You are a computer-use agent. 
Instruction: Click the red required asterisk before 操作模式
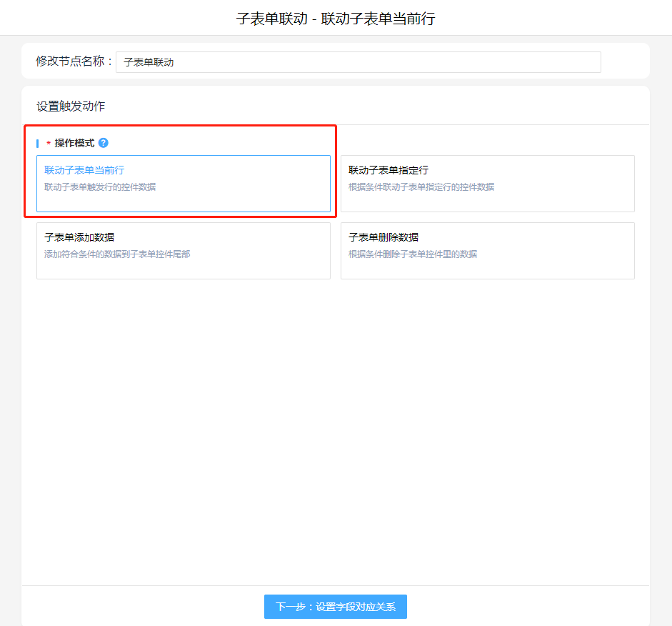tap(49, 144)
